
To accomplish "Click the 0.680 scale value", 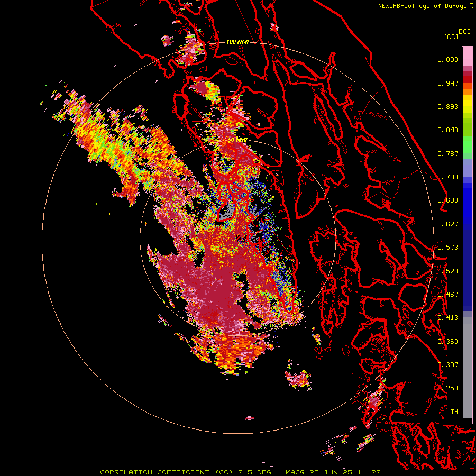I will click(448, 200).
